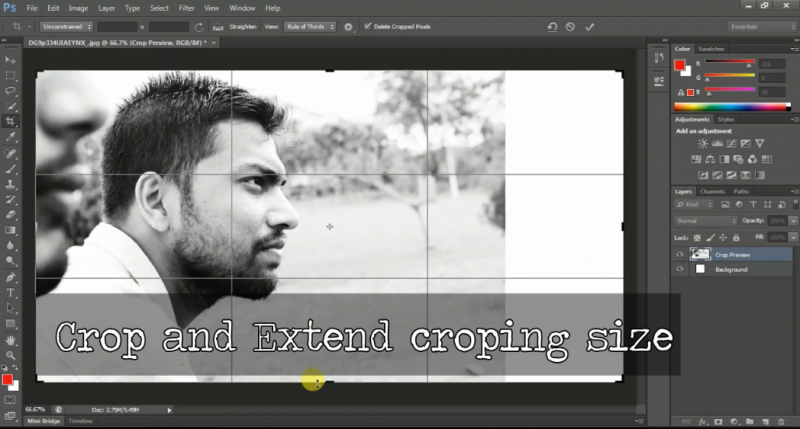Select the Rectangular Marquee tool
800x429 pixels.
pos(11,75)
